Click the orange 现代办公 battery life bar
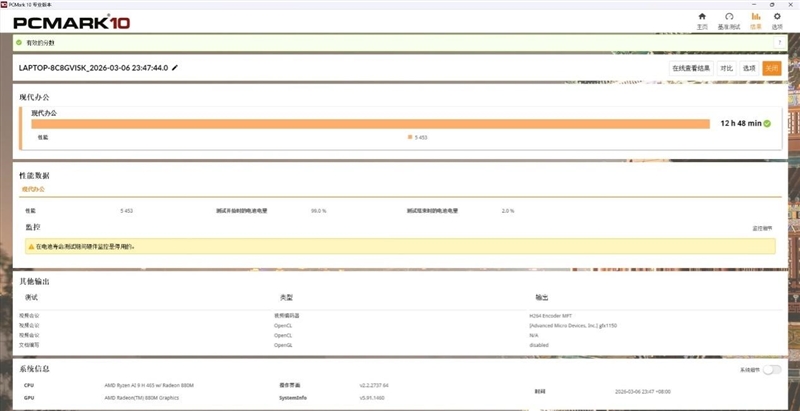The image size is (800, 411). pos(370,124)
